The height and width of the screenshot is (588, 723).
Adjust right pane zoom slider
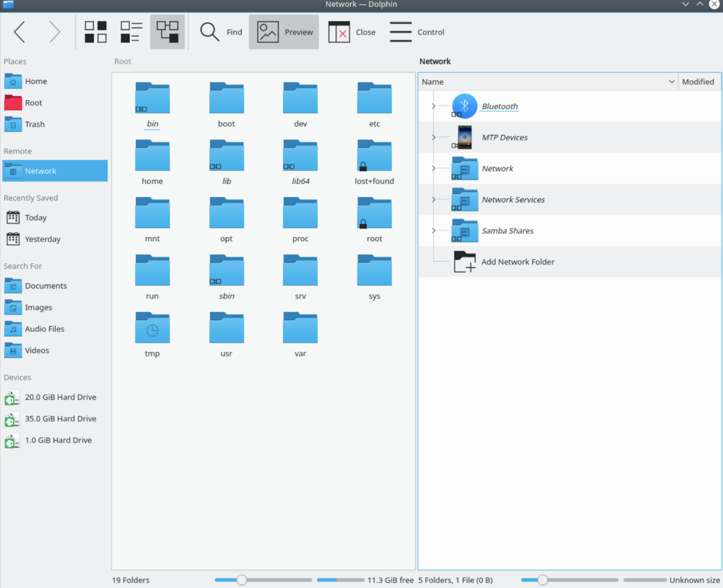coord(570,580)
